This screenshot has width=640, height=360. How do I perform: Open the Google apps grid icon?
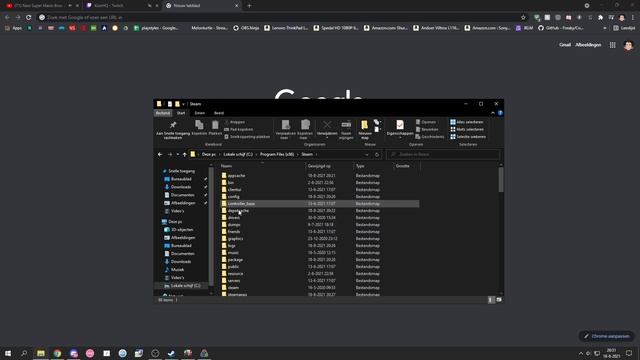point(613,45)
